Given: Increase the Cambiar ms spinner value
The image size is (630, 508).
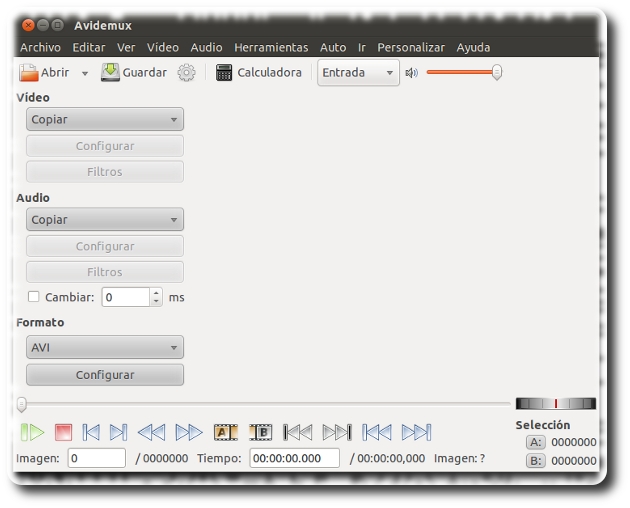Looking at the screenshot, I should pos(156,293).
